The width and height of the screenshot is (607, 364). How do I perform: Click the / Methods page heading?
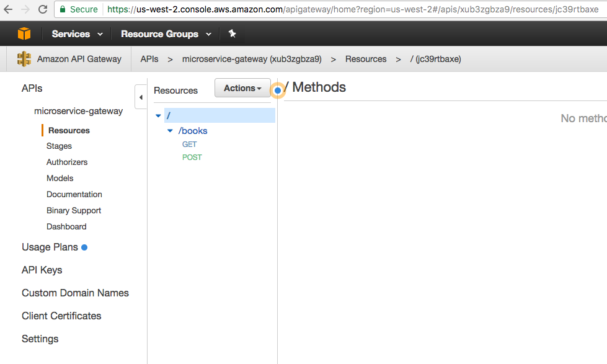315,87
